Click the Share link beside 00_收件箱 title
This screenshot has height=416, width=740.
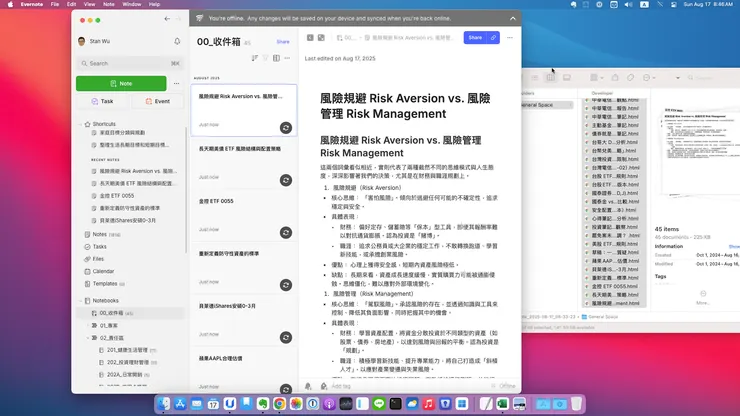(283, 42)
